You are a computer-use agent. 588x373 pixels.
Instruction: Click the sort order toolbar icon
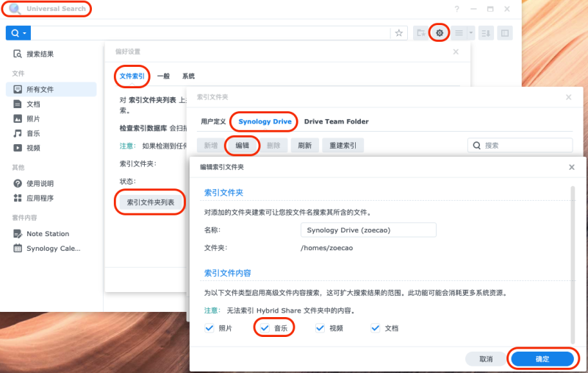[486, 33]
